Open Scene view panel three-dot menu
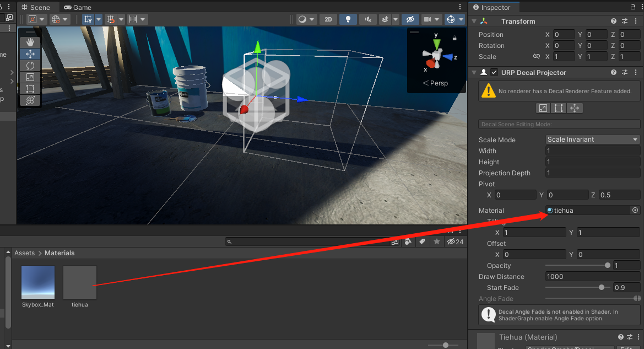This screenshot has width=644, height=349. pos(460,7)
